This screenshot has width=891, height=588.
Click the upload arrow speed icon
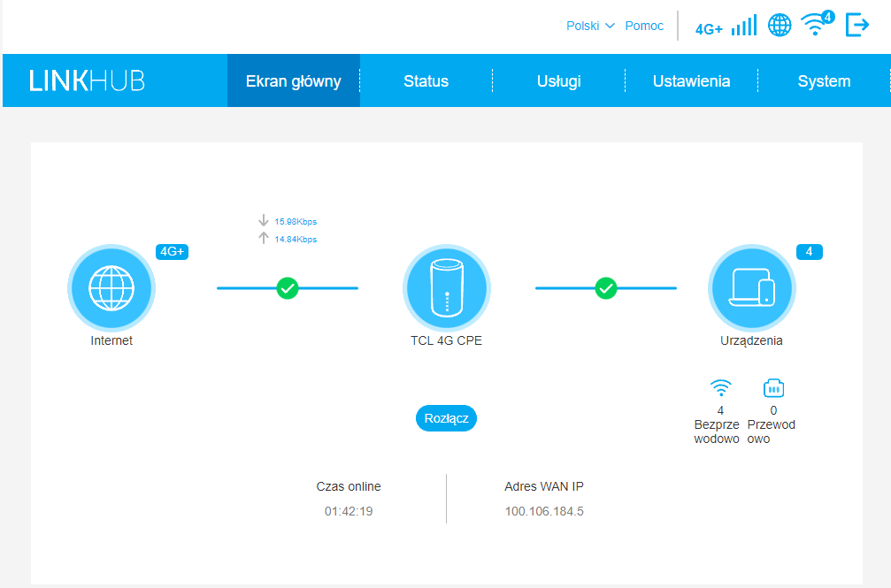(x=263, y=238)
